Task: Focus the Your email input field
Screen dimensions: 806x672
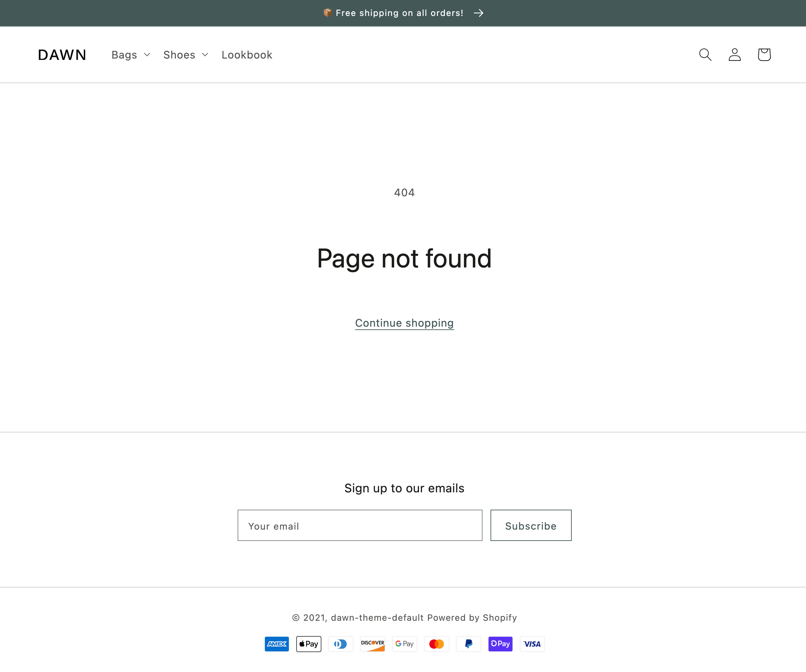Action: click(x=360, y=525)
